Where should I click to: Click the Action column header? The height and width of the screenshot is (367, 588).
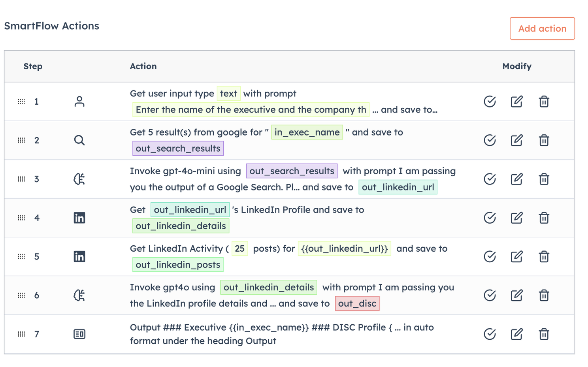pos(143,66)
